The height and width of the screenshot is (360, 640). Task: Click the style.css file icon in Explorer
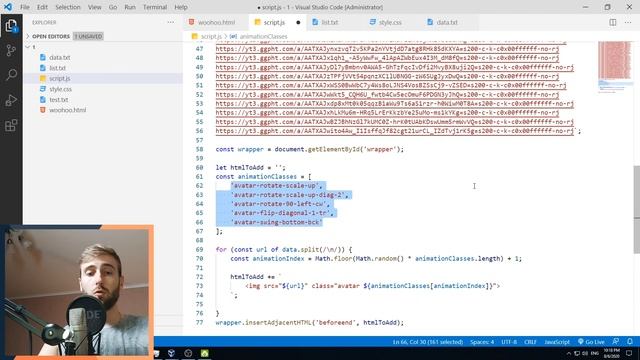[43, 89]
